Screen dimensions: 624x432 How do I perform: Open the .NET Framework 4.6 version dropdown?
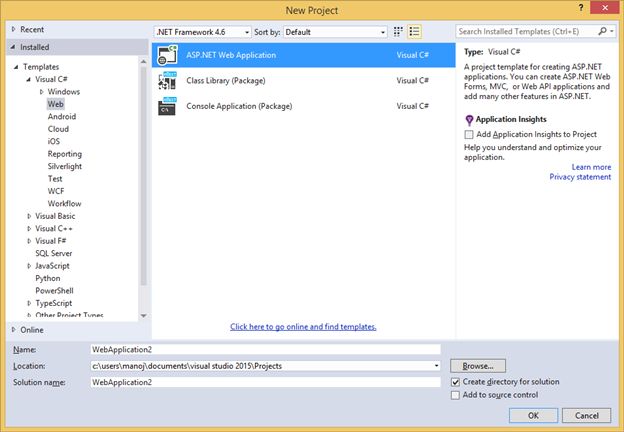(x=203, y=32)
